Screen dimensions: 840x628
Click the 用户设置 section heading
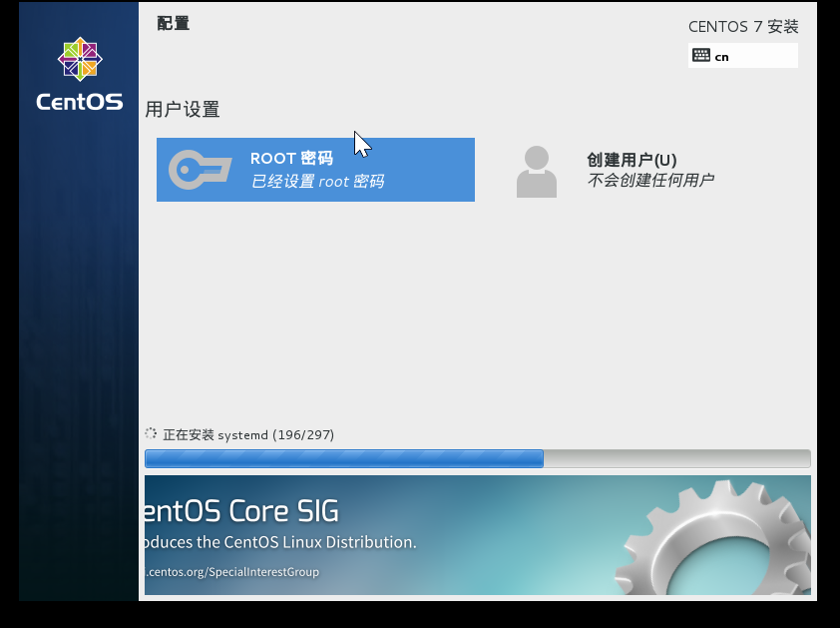point(183,110)
